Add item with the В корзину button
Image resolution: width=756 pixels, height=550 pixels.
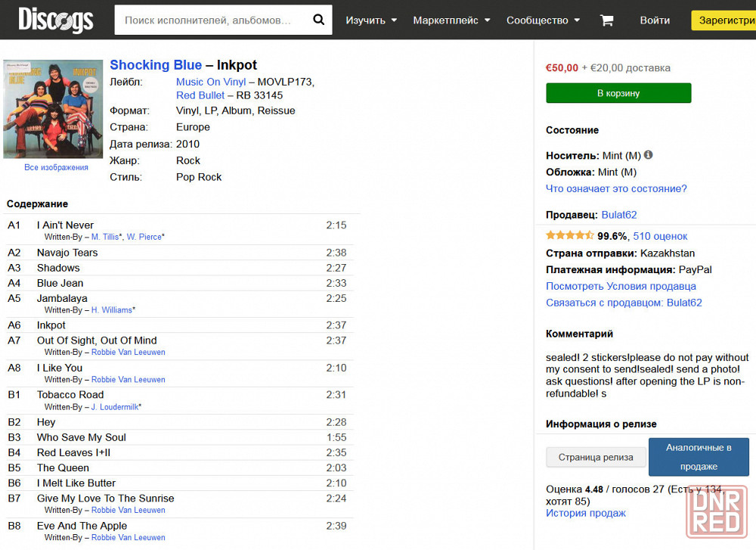click(x=618, y=93)
